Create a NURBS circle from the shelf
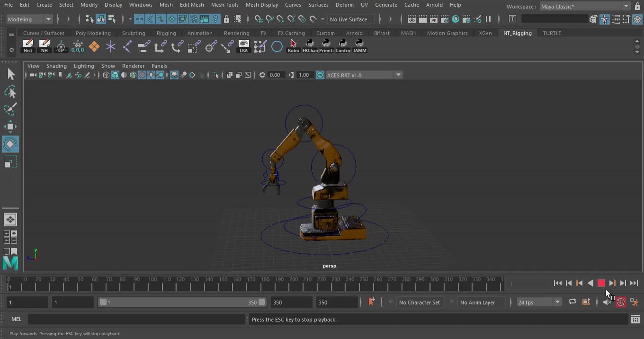The width and height of the screenshot is (644, 339). point(277,47)
